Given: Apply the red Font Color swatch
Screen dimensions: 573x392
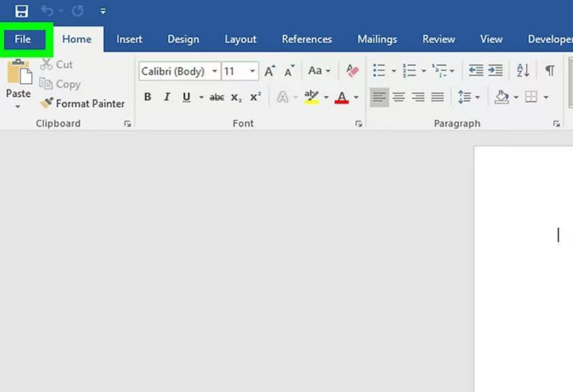Looking at the screenshot, I should coord(341,97).
